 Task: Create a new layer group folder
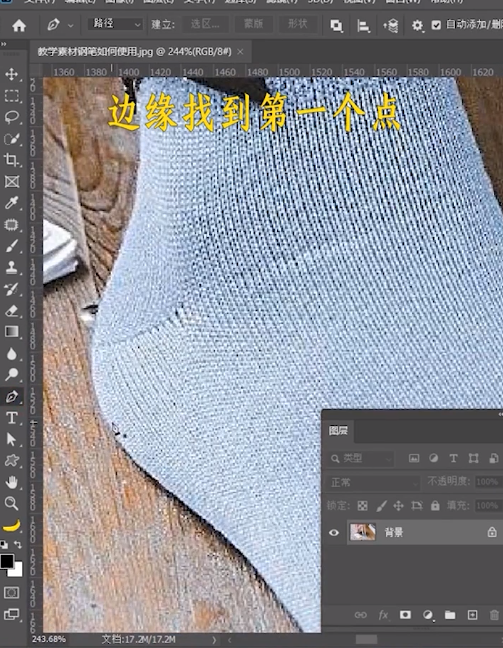tap(450, 615)
